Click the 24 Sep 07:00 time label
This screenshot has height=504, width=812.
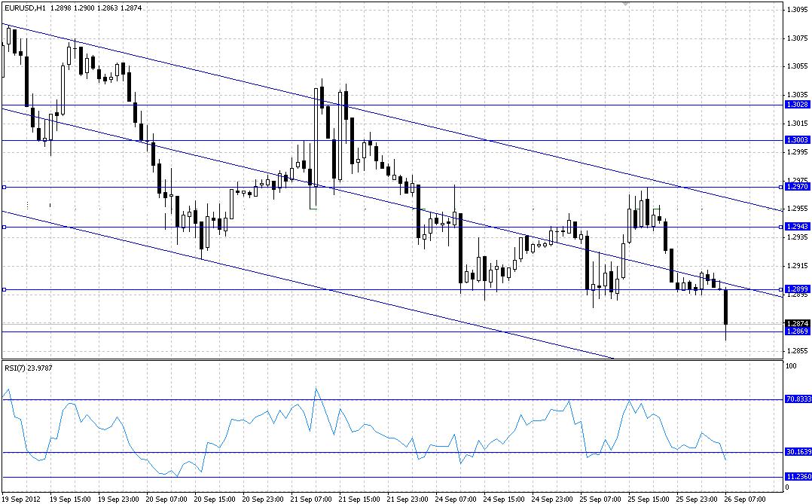click(x=456, y=499)
